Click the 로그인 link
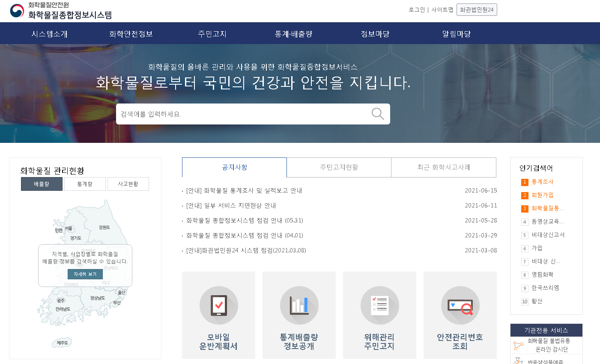This screenshot has width=600, height=364. (x=417, y=10)
